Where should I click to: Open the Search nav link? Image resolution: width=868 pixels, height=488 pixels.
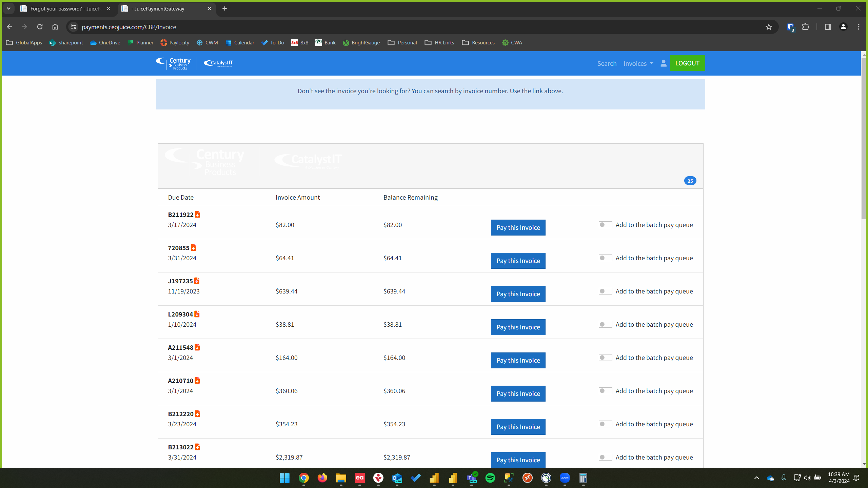(x=607, y=63)
